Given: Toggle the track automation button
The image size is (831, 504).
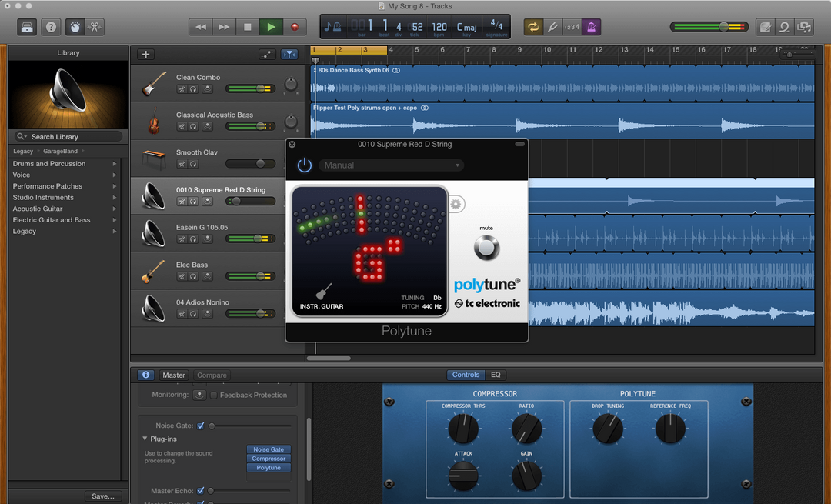Looking at the screenshot, I should [268, 54].
